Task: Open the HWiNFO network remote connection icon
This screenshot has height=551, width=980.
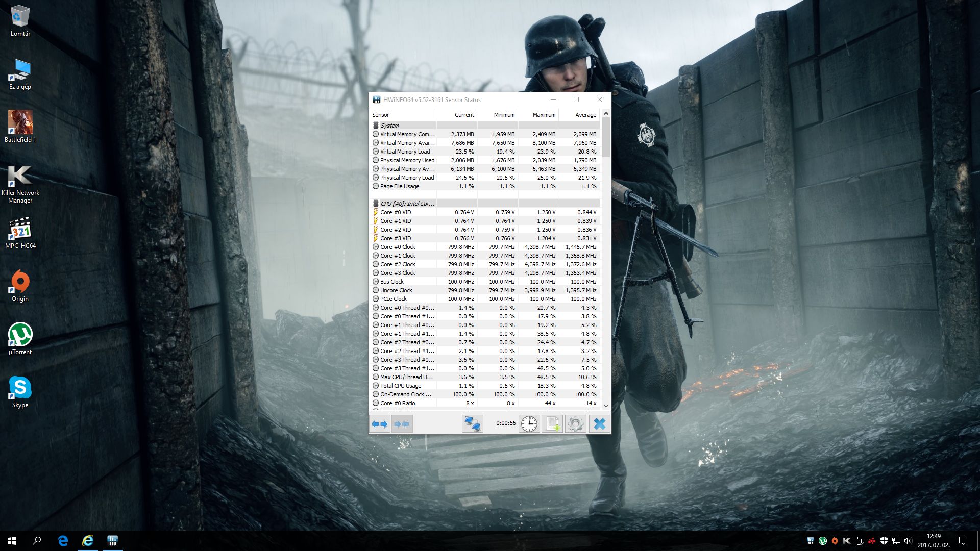Action: pyautogui.click(x=472, y=424)
